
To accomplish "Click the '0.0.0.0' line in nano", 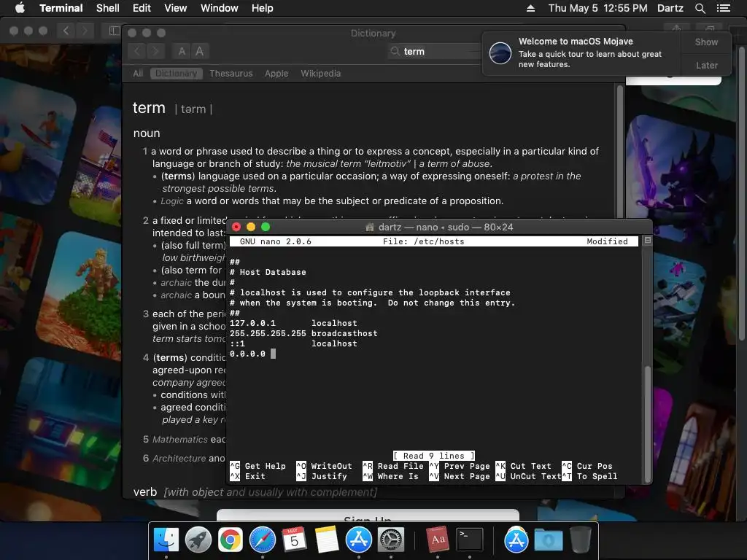I will 248,354.
